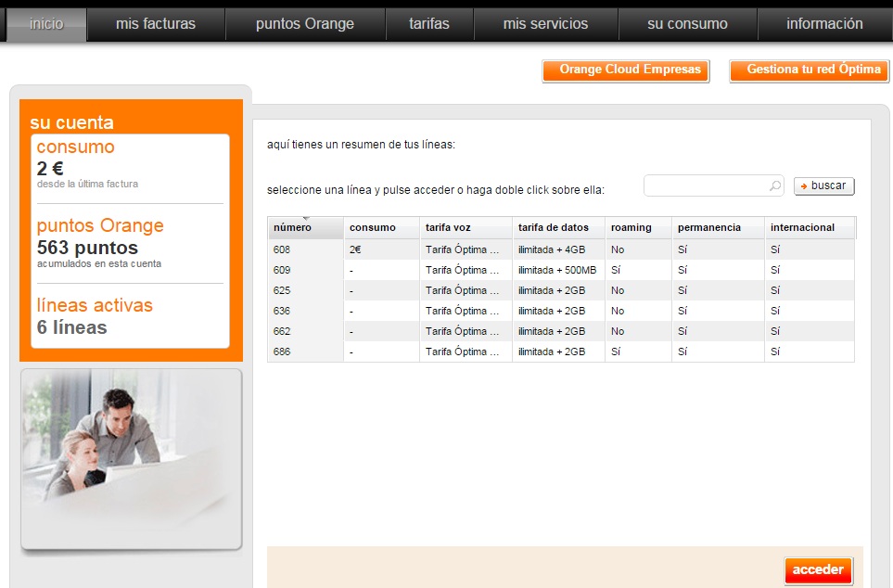Click the magnifier icon in the search field
Image resolution: width=893 pixels, height=588 pixels.
774,185
